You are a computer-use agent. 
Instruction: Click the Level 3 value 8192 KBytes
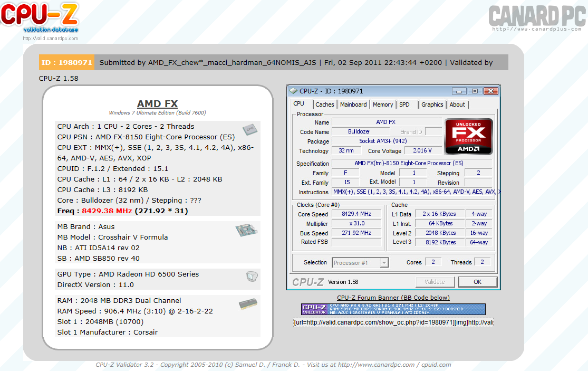coord(439,242)
